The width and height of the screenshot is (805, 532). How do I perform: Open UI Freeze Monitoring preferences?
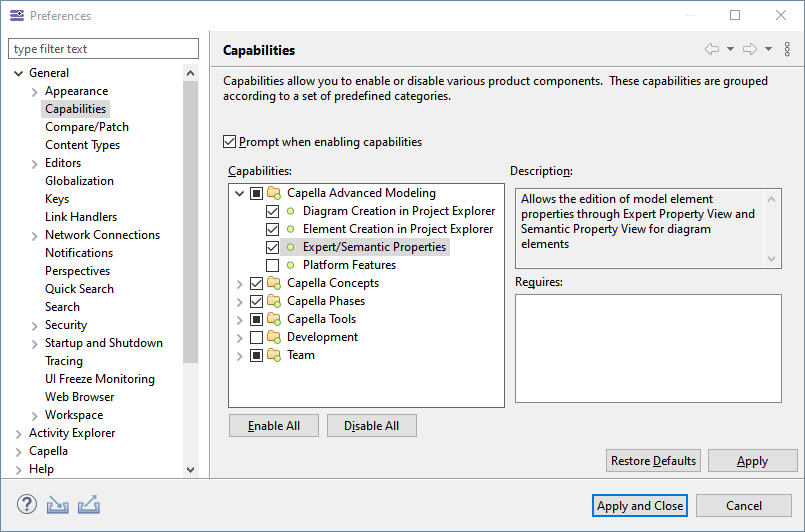(100, 378)
